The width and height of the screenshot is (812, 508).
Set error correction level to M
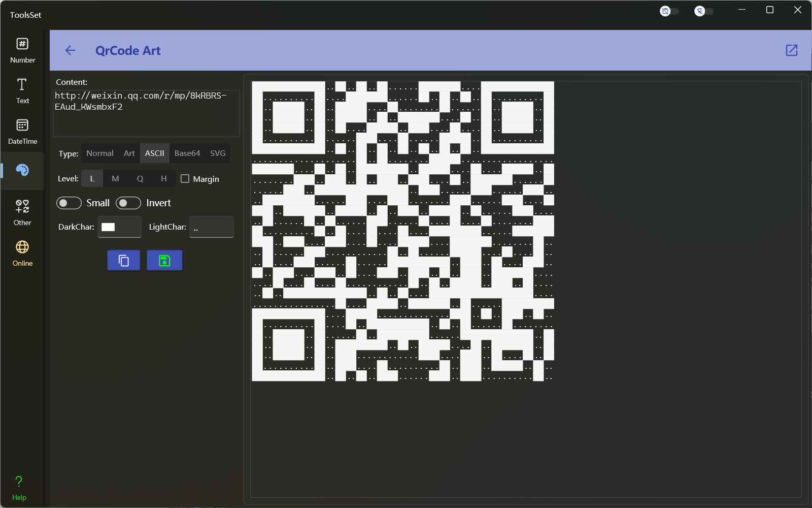pyautogui.click(x=115, y=179)
